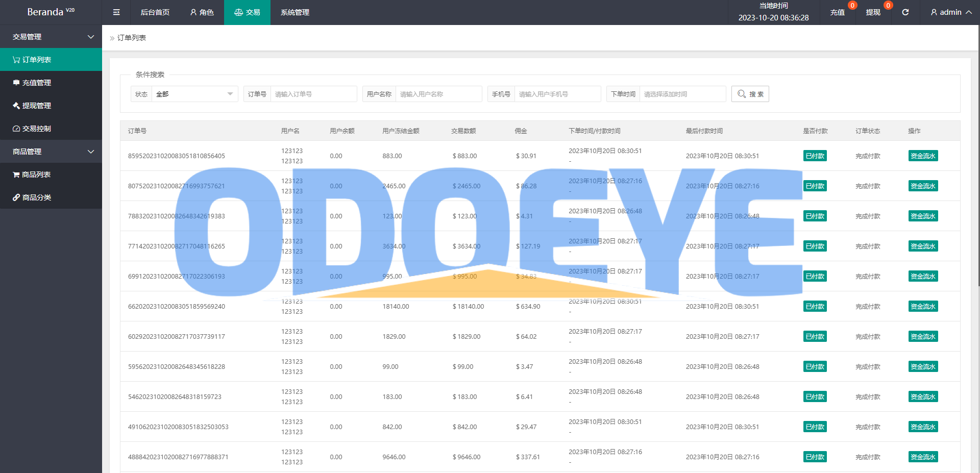Select the 交易 top menu tab

[247, 12]
